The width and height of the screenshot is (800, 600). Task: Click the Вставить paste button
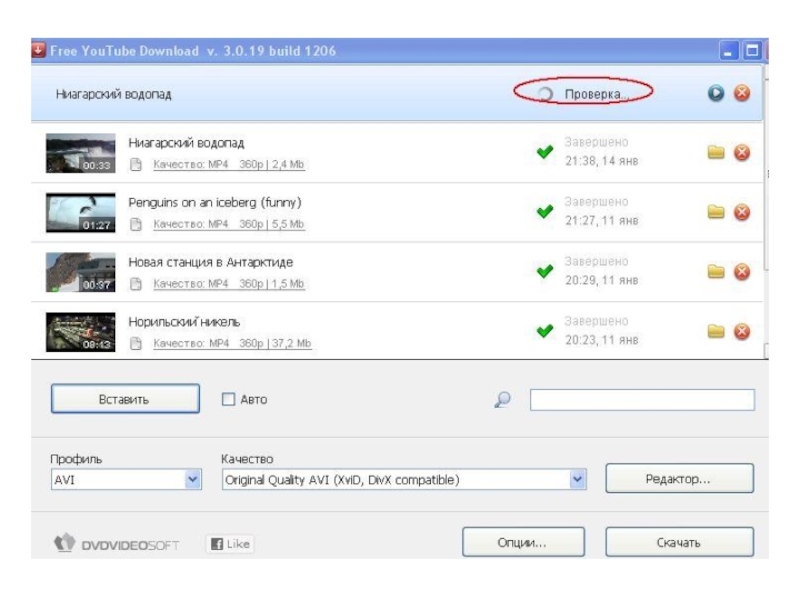coord(125,398)
